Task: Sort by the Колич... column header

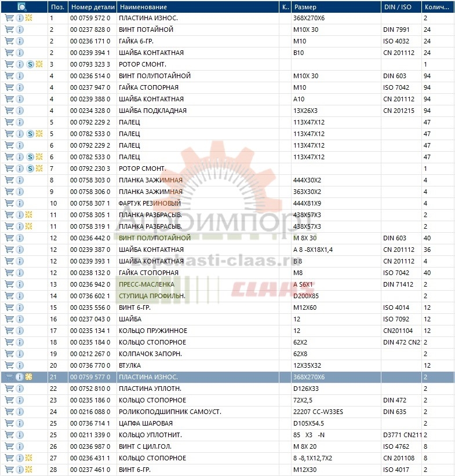Action: 438,7
